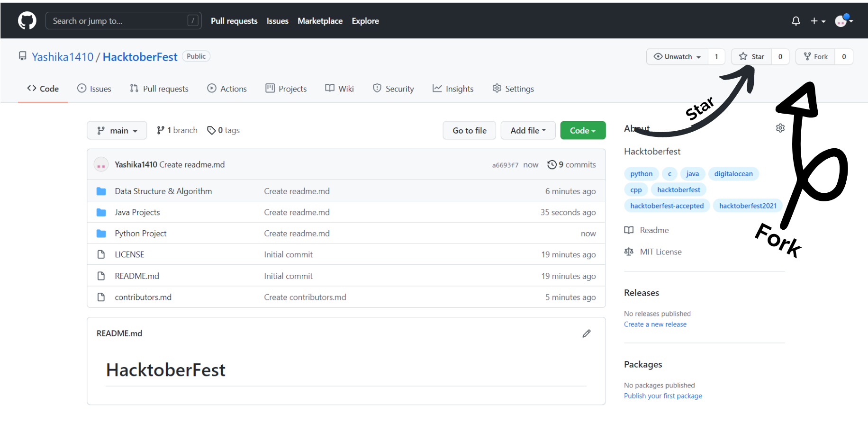
Task: Select the hacktoberfest-accepted topic tag
Action: pyautogui.click(x=667, y=206)
